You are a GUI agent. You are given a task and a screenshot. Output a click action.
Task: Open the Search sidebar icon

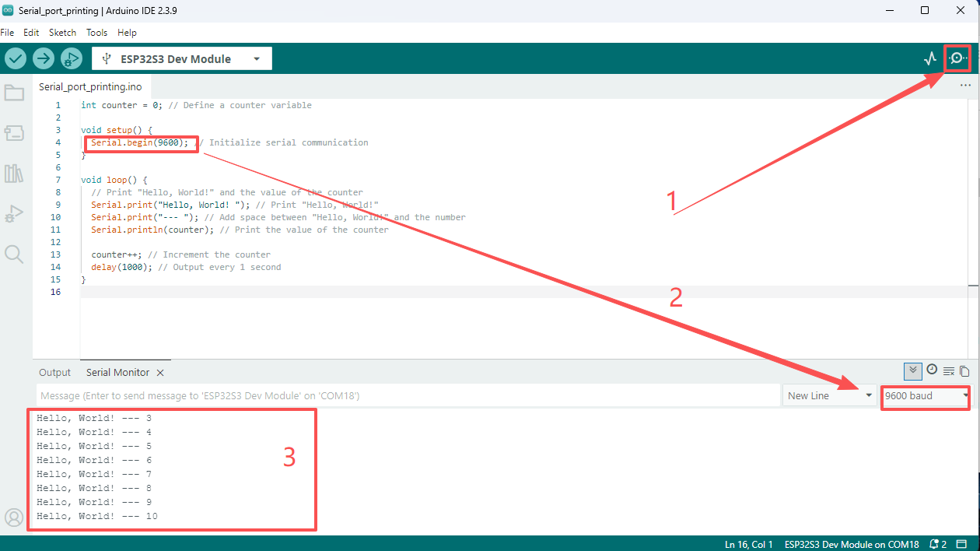(14, 254)
